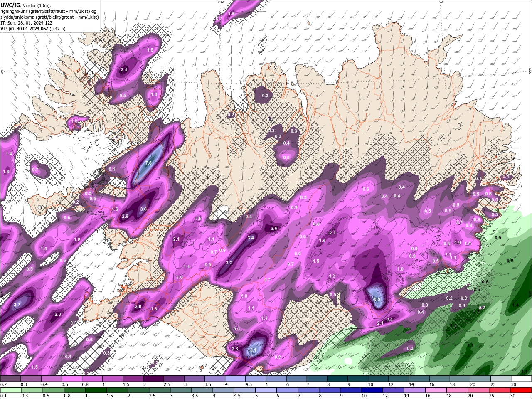The width and height of the screenshot is (532, 399).
Task: Click the pale green 0.1 swatch in the rain legend
Action: [11, 390]
